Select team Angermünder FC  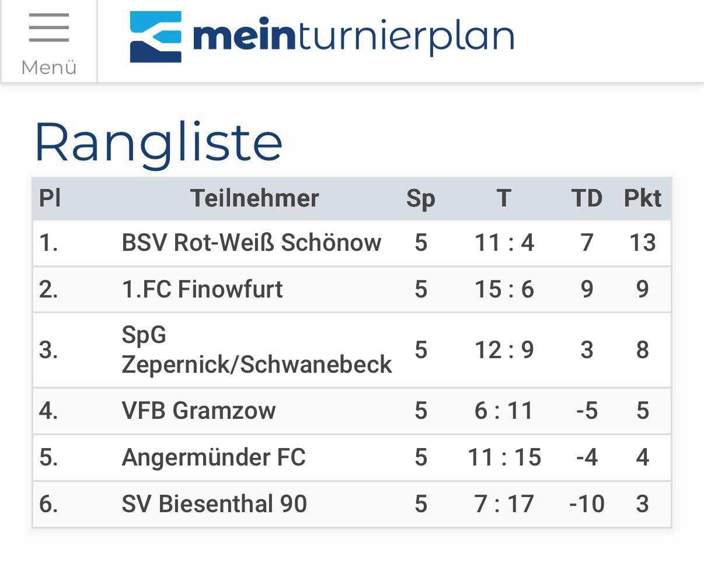214,457
